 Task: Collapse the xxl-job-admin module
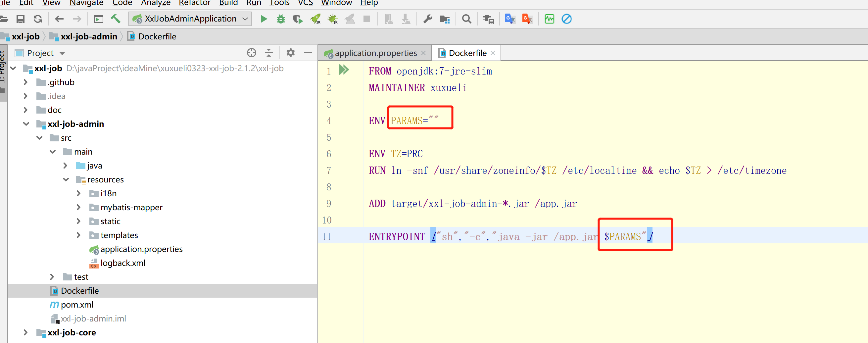[26, 124]
